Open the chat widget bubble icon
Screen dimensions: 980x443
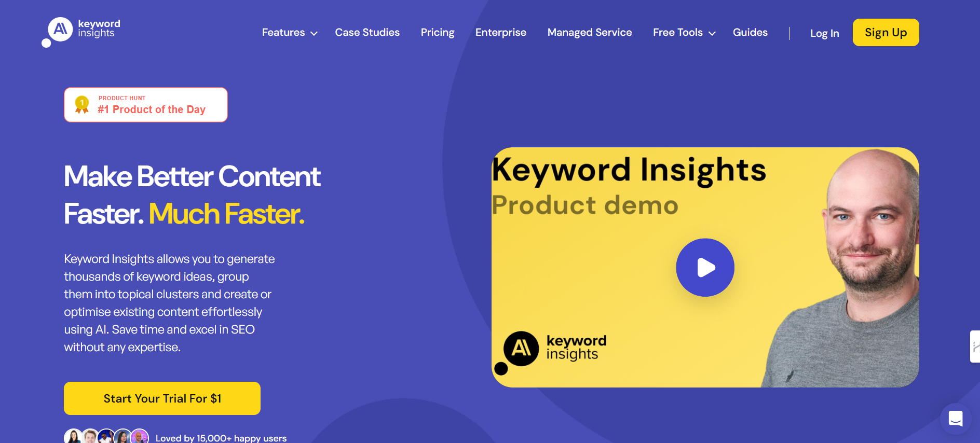click(x=955, y=419)
